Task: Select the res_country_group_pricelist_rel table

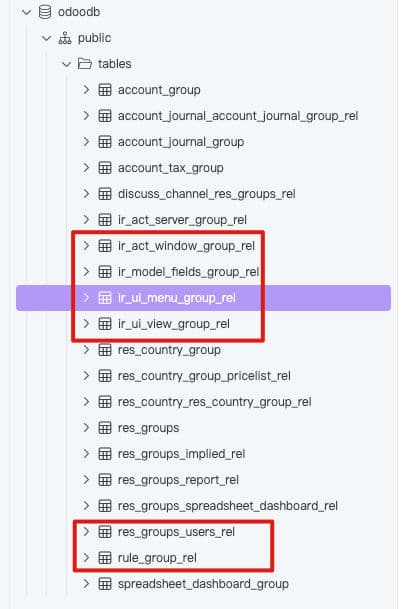Action: click(204, 376)
